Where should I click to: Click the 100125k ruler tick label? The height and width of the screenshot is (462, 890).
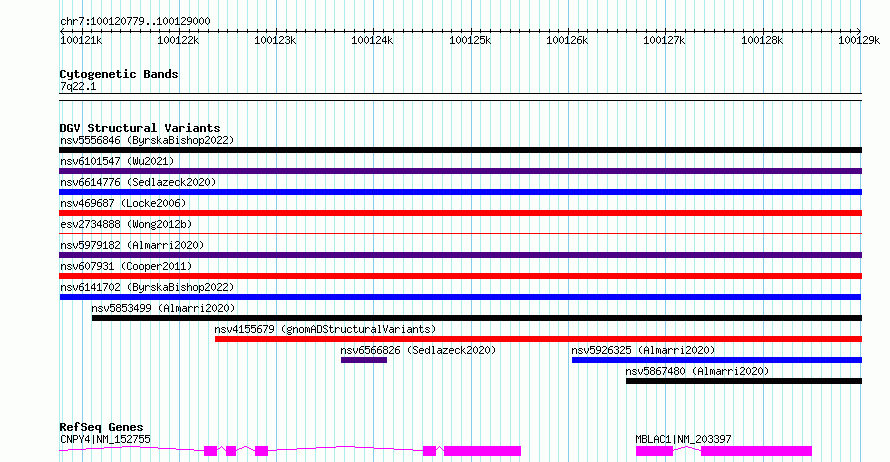click(x=470, y=40)
